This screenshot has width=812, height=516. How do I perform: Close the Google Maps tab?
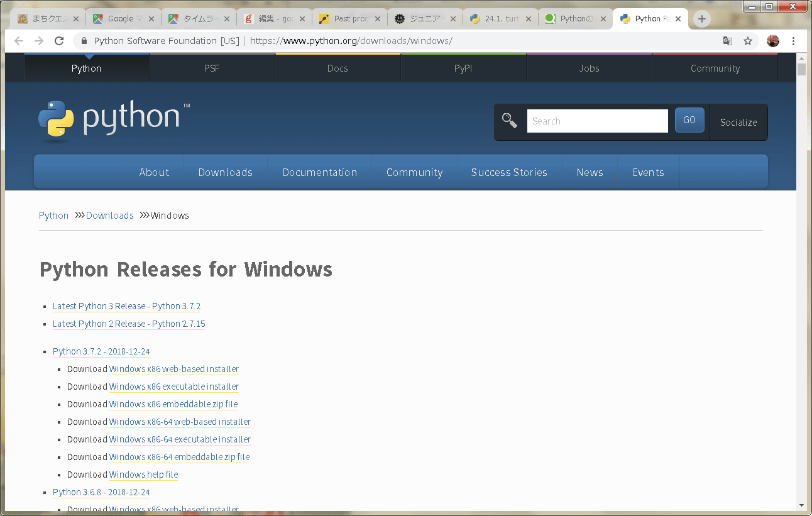coord(151,19)
